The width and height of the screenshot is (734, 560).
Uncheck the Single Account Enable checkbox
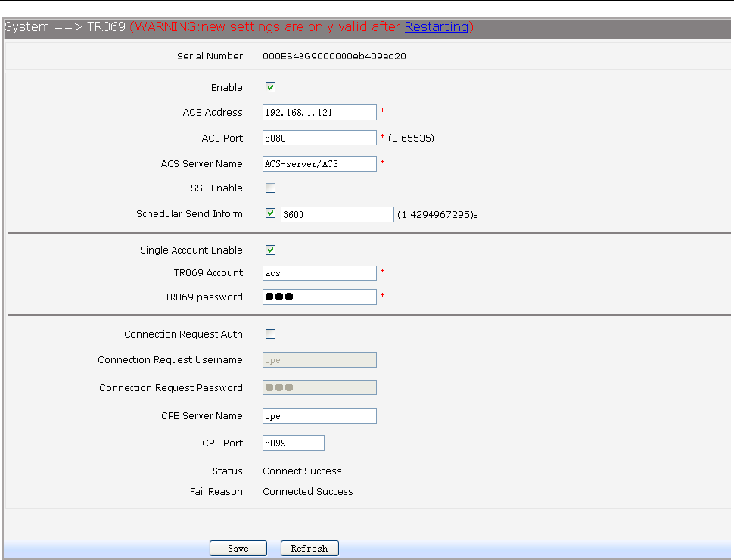click(270, 250)
